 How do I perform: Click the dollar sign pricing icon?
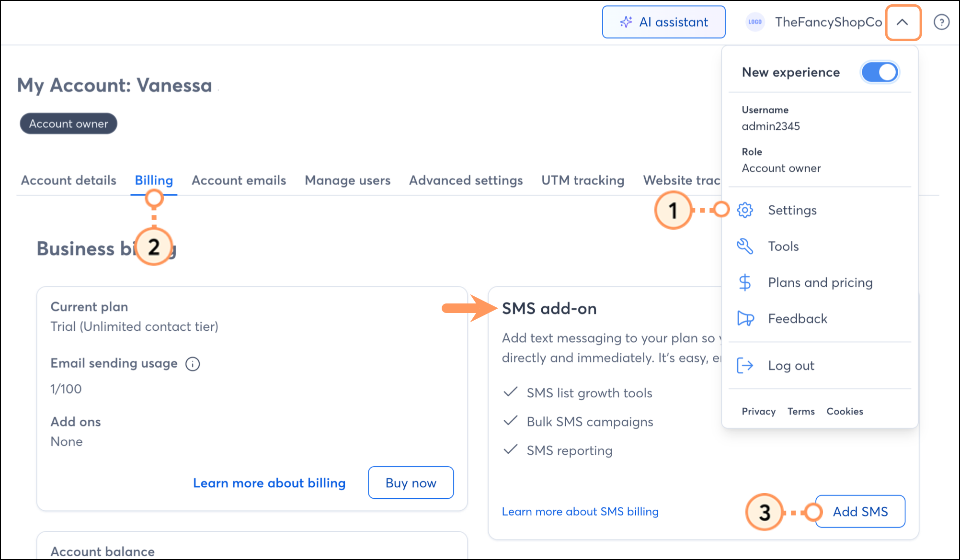click(x=745, y=282)
